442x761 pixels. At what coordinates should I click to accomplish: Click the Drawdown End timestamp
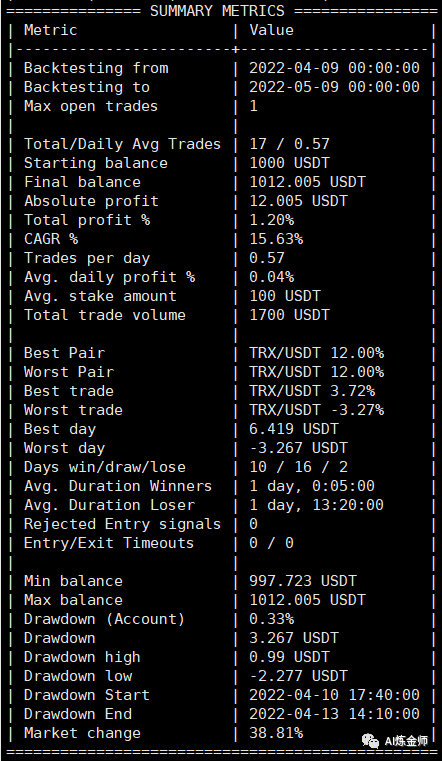[x=334, y=714]
